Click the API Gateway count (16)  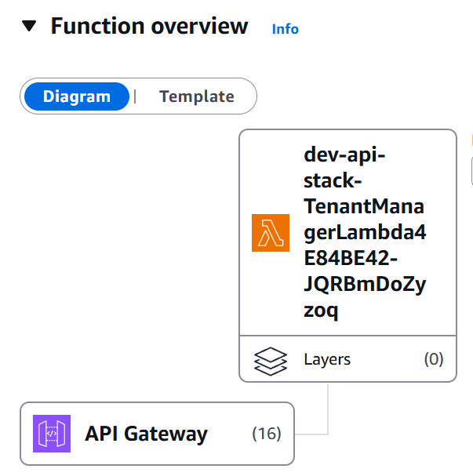coord(267,434)
